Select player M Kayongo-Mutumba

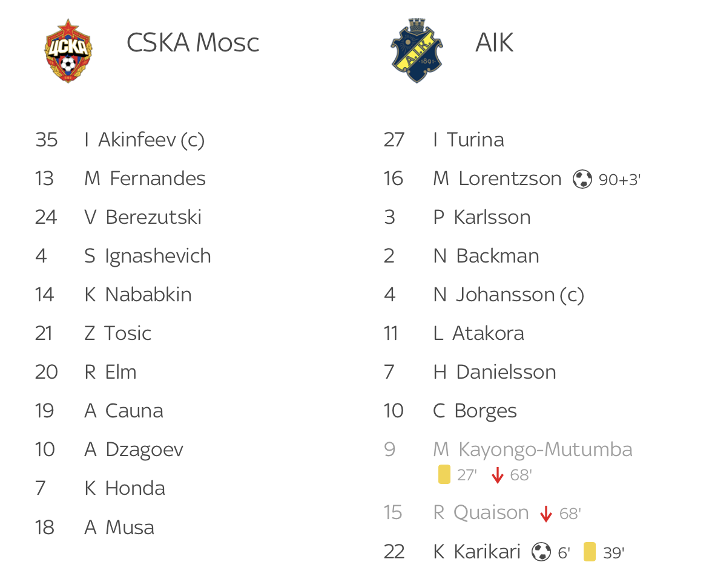tap(533, 449)
